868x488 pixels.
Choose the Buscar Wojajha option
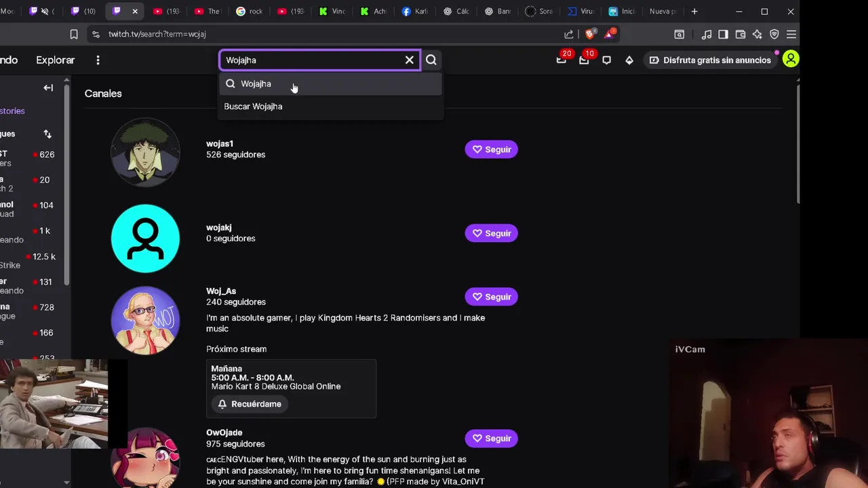click(x=331, y=106)
